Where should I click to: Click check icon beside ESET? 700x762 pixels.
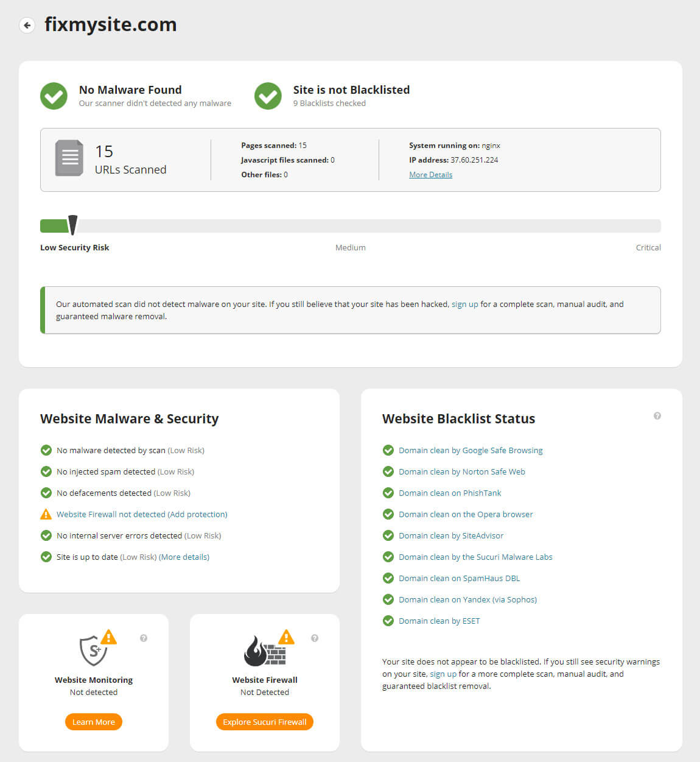point(388,621)
